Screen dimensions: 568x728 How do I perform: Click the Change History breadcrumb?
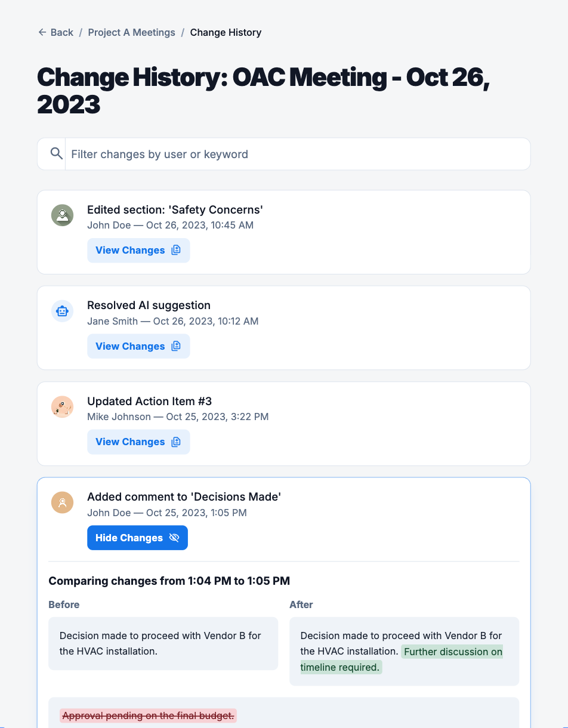(x=226, y=32)
